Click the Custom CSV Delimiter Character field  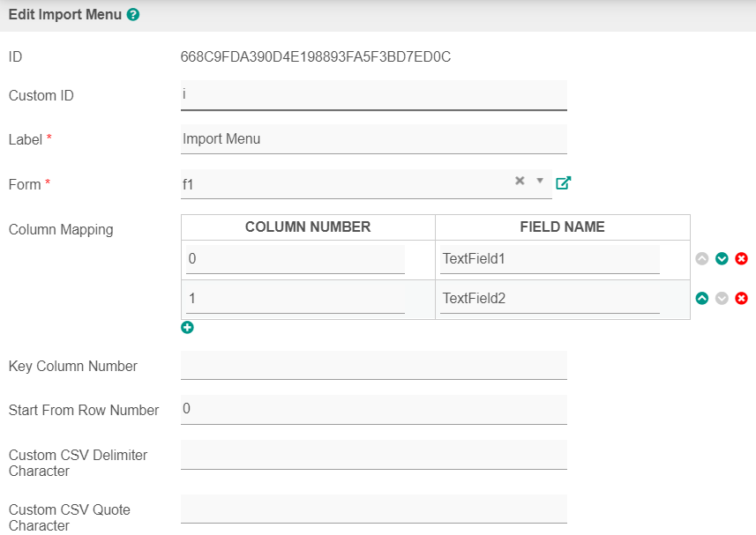coord(373,455)
